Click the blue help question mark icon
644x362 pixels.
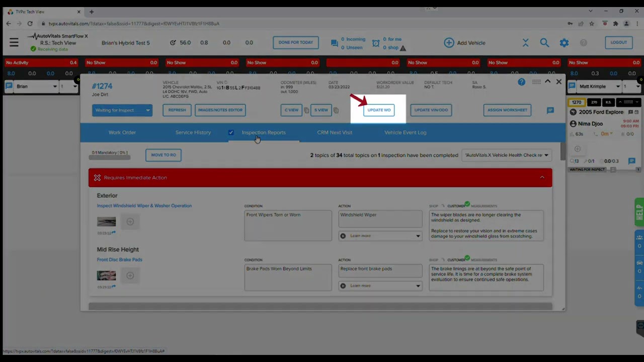(521, 82)
